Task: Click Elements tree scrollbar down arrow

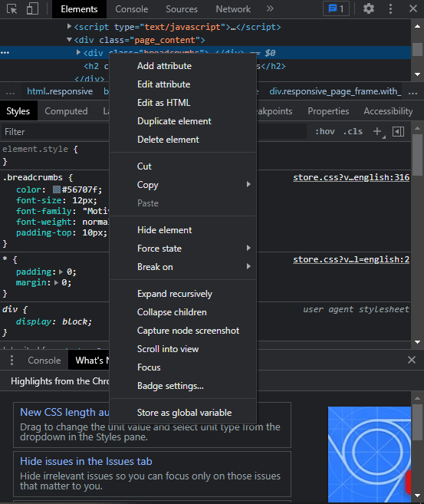Action: coord(418,74)
